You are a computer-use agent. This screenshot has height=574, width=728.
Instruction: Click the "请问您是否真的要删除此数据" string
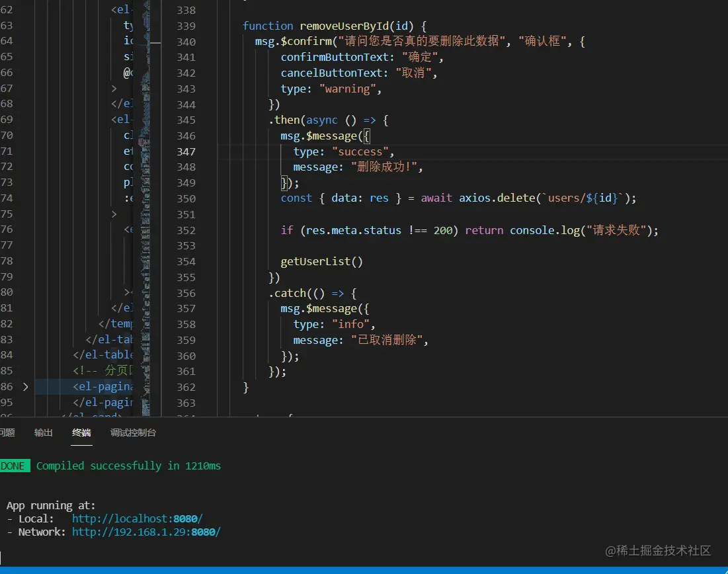422,42
